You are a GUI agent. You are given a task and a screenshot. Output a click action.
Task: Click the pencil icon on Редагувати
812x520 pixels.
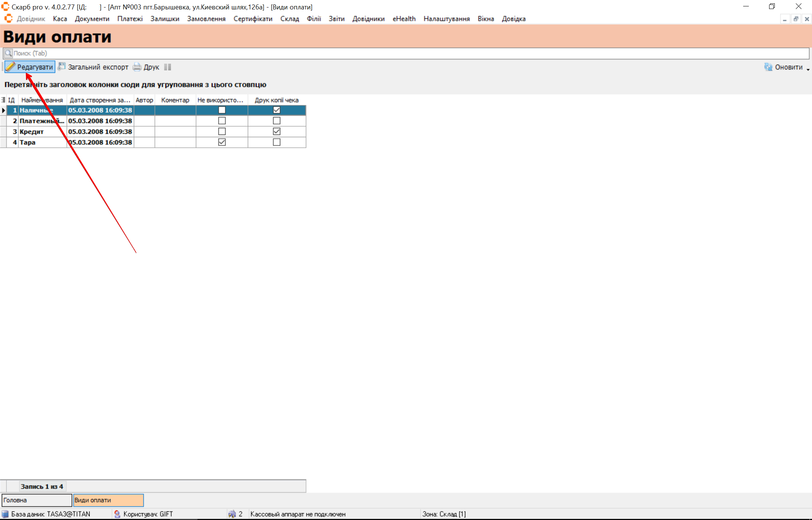(x=11, y=67)
